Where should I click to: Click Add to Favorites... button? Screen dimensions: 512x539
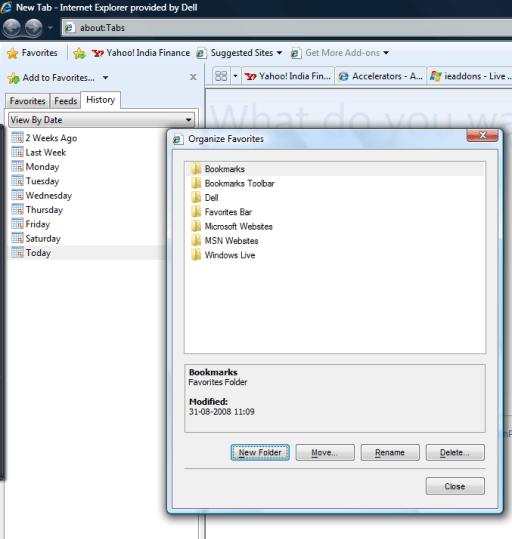51,78
